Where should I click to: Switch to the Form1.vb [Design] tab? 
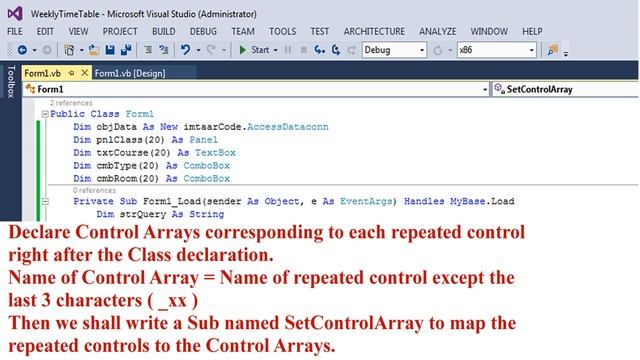point(130,73)
